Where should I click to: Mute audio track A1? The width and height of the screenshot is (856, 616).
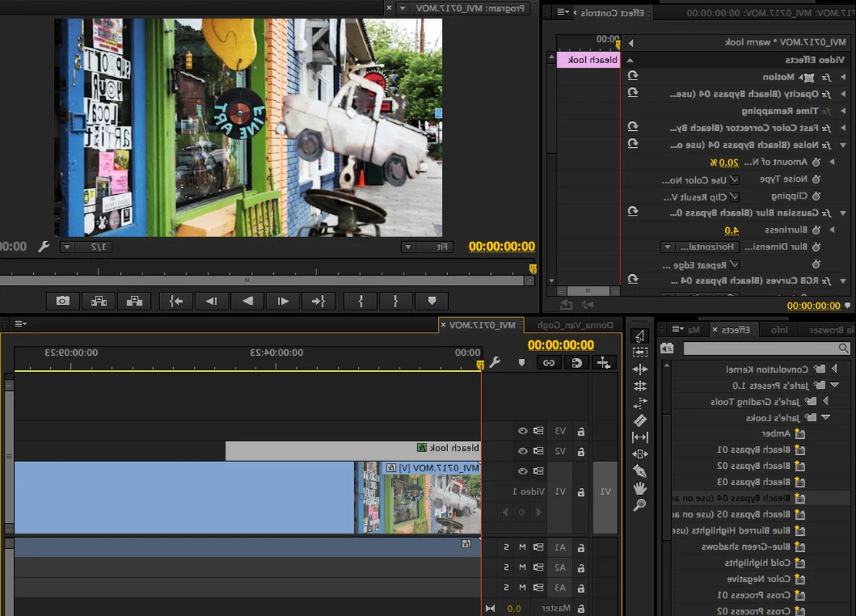point(523,547)
